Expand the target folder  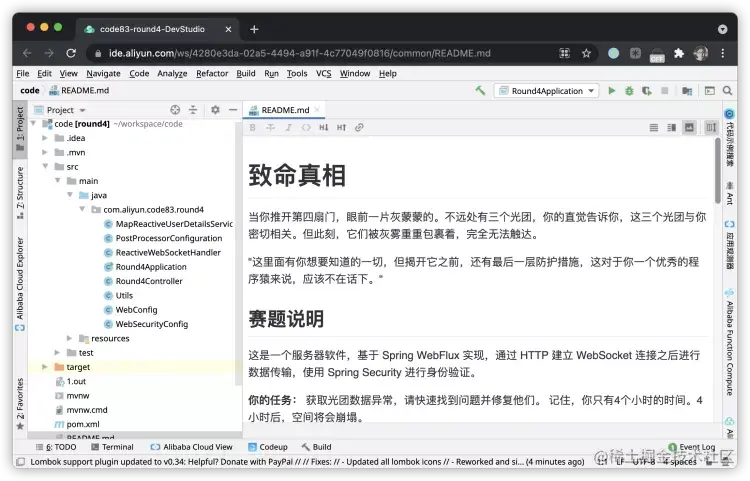44,367
